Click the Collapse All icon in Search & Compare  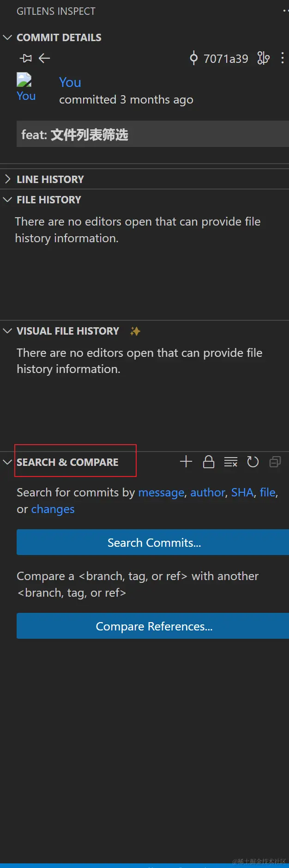[275, 462]
